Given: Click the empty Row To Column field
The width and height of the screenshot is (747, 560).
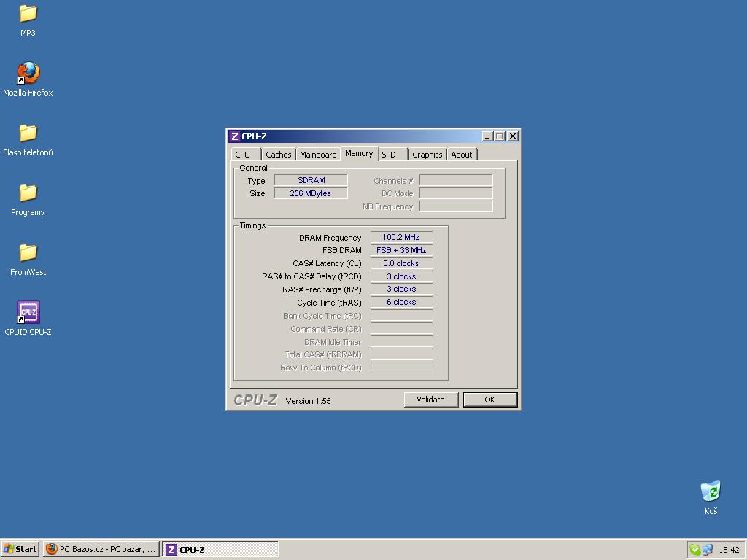Looking at the screenshot, I should coord(402,367).
